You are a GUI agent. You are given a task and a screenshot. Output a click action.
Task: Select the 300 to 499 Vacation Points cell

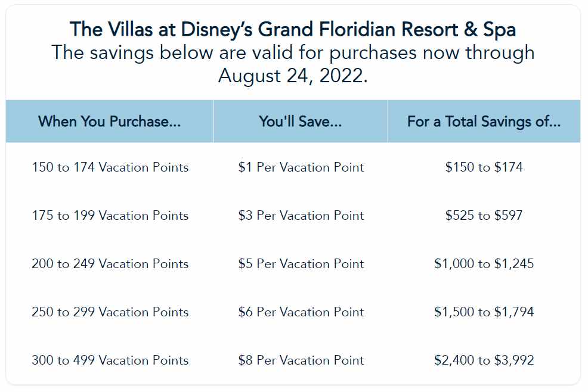point(110,360)
